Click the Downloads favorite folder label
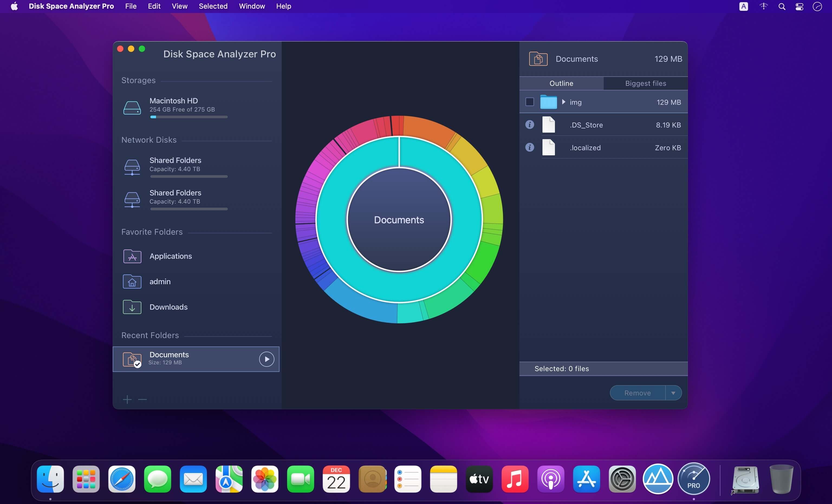This screenshot has height=504, width=832. tap(168, 307)
